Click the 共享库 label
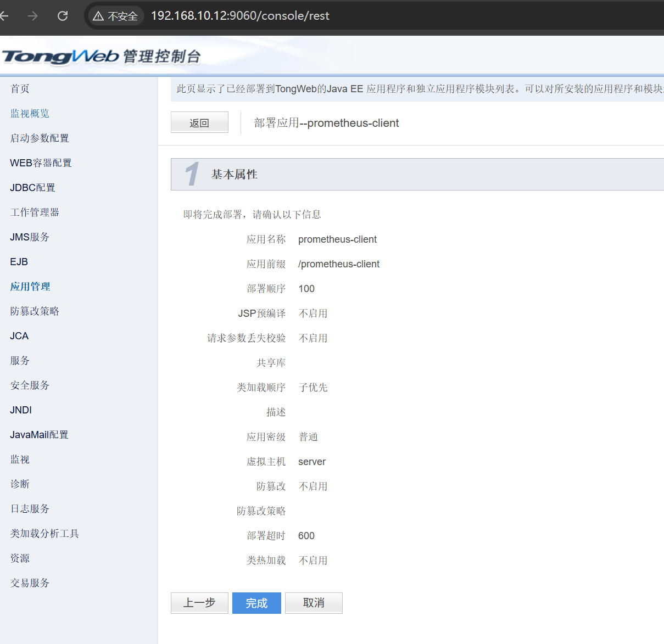The image size is (664, 644). [271, 363]
